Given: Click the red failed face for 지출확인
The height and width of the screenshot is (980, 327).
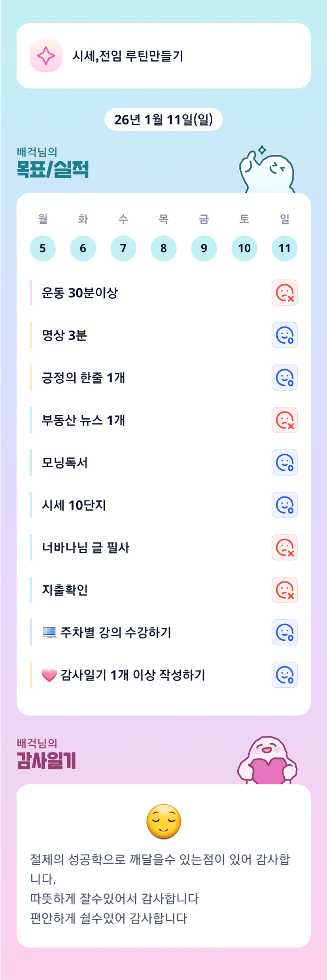Looking at the screenshot, I should click(284, 590).
